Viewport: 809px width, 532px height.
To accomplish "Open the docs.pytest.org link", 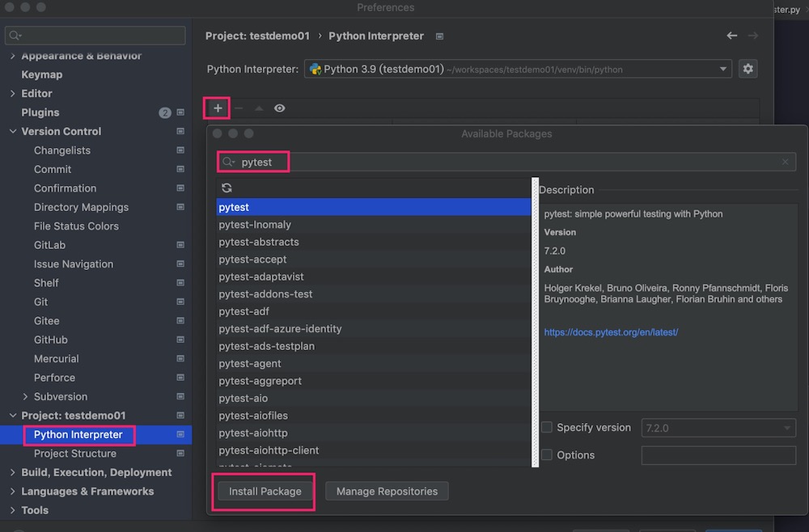I will pos(611,332).
